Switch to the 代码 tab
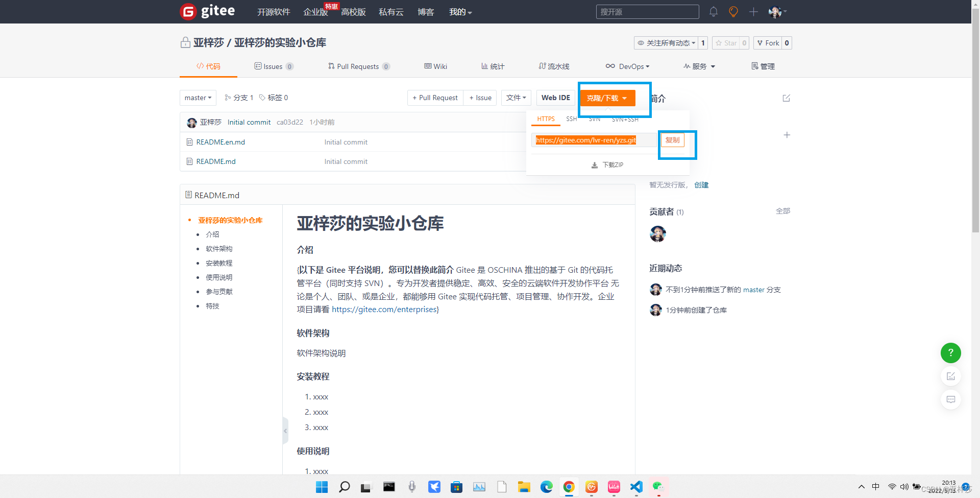The width and height of the screenshot is (980, 498). click(x=208, y=66)
